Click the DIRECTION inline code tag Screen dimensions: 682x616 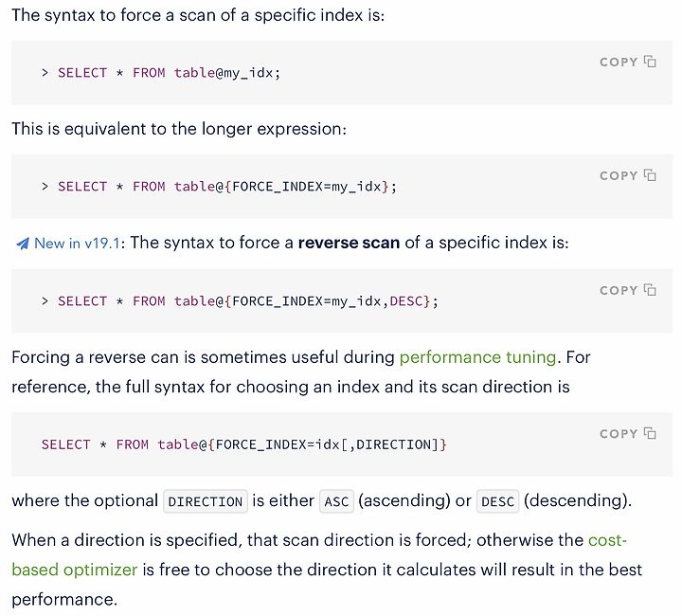point(206,501)
